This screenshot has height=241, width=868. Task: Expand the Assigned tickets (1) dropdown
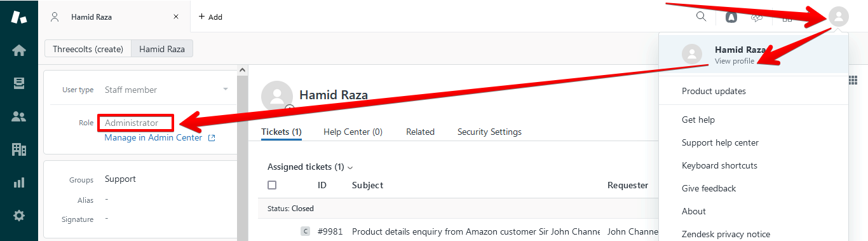310,167
